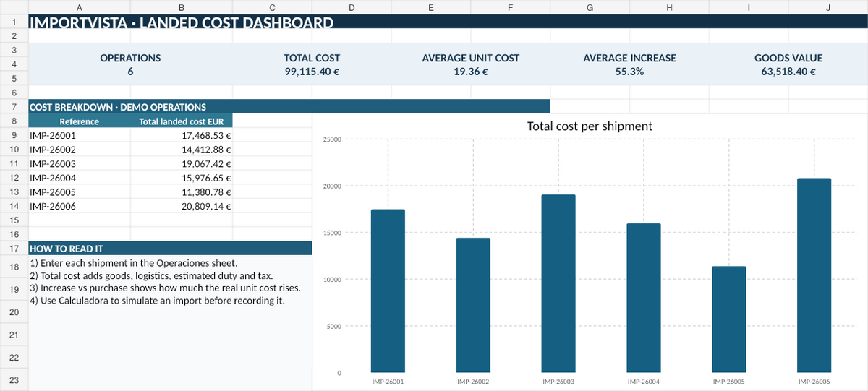Viewport: 868px width, 391px height.
Task: Click the 99,115.40 € total value
Action: [x=312, y=72]
